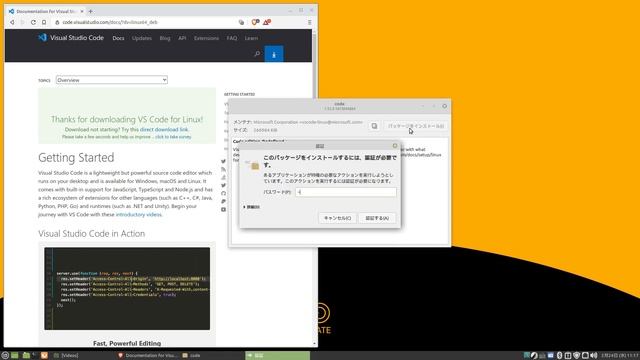Click the browser back navigation arrow
The image size is (640, 360).
(x=12, y=22)
